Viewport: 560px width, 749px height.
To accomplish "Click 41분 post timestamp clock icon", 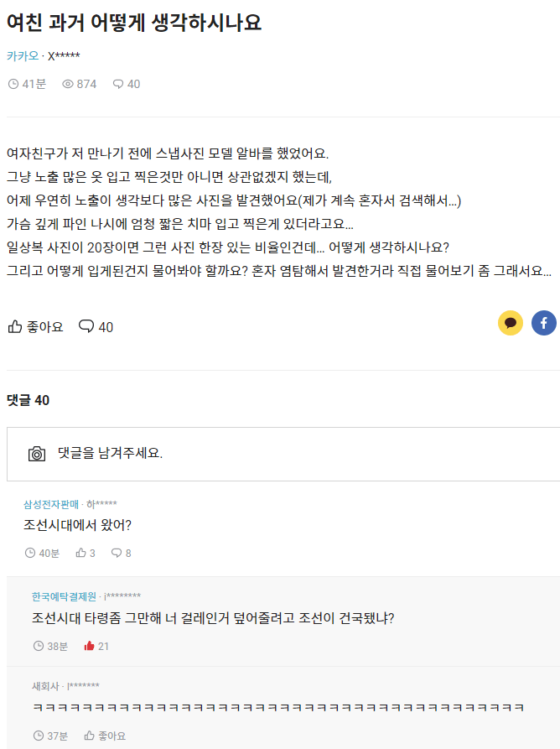I will 13,84.
